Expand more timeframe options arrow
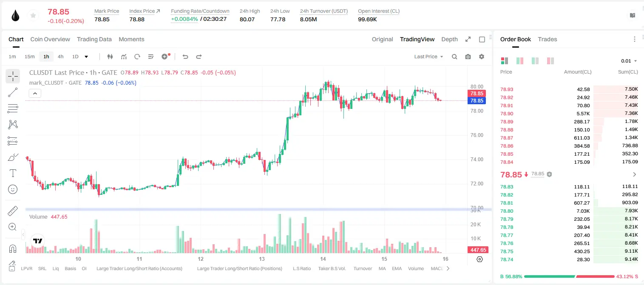This screenshot has width=644, height=285. click(87, 57)
